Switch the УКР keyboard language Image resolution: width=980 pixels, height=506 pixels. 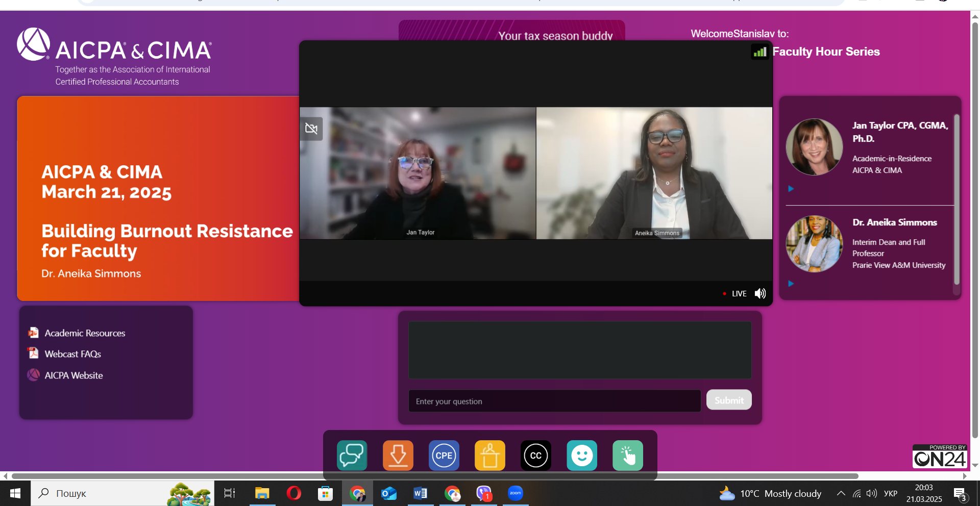[891, 493]
